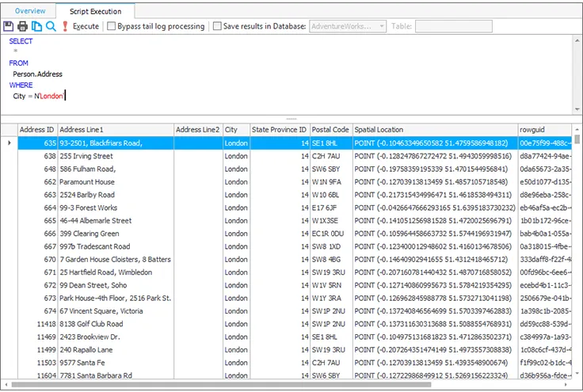The image size is (583, 392).
Task: Switch to the Overview tab
Action: (x=30, y=11)
